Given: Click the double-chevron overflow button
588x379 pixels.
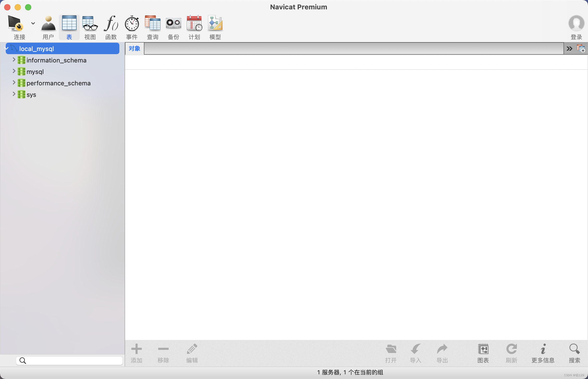Looking at the screenshot, I should click(569, 49).
